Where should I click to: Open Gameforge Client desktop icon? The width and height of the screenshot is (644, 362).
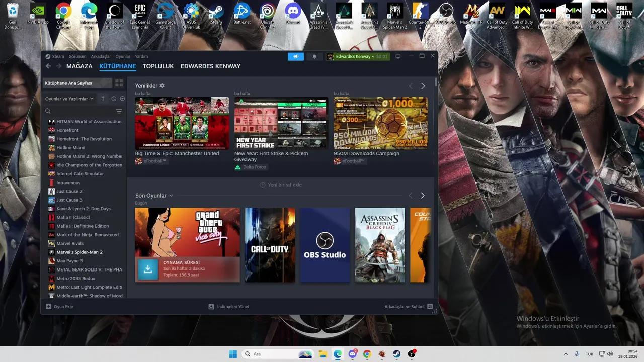click(166, 16)
